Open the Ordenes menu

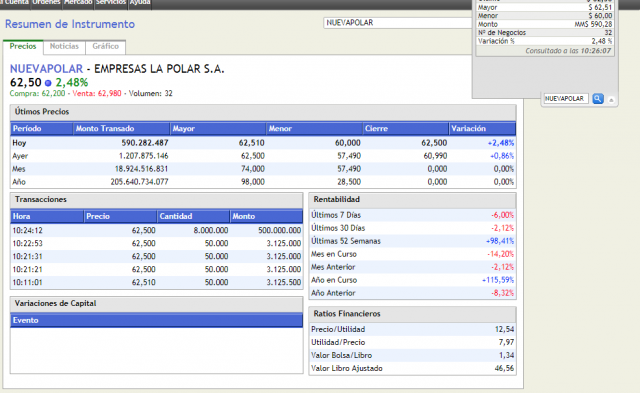point(46,2)
